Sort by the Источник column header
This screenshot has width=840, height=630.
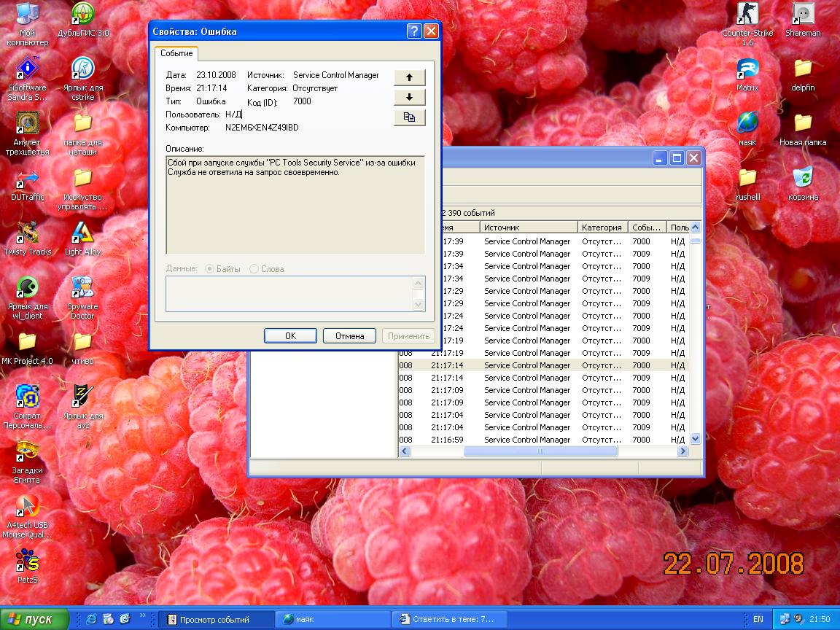tap(529, 227)
